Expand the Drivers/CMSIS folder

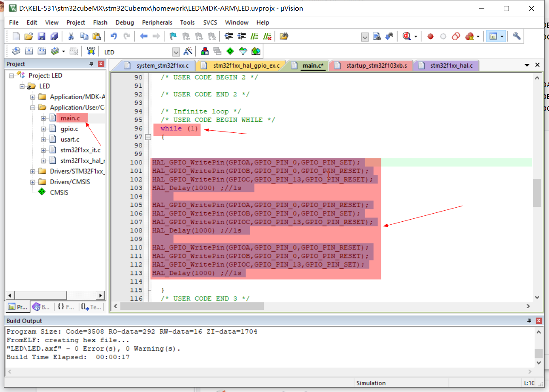click(x=33, y=182)
